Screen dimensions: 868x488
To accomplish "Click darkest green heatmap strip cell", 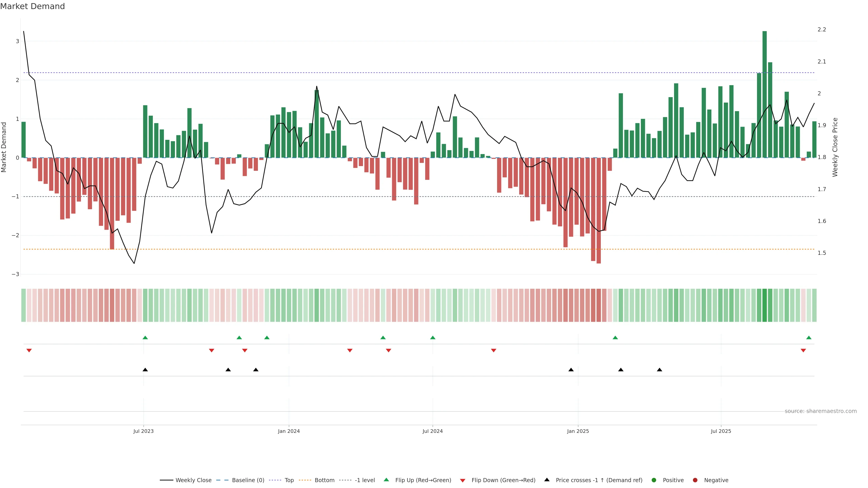I will pyautogui.click(x=764, y=305).
